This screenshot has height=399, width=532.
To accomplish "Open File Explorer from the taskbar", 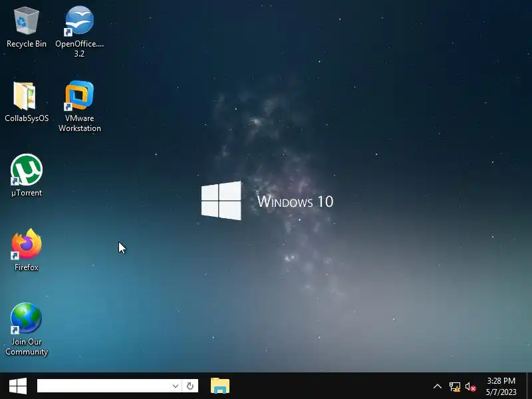I will 220,386.
